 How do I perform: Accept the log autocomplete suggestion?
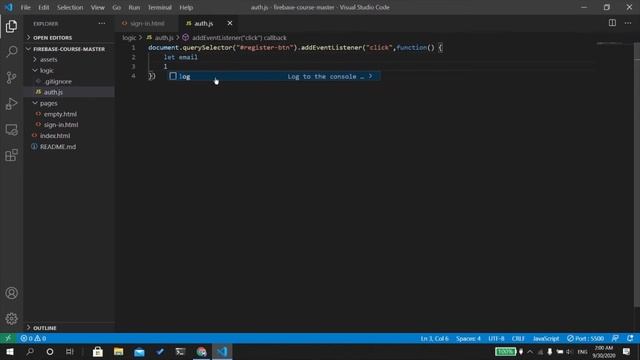273,76
